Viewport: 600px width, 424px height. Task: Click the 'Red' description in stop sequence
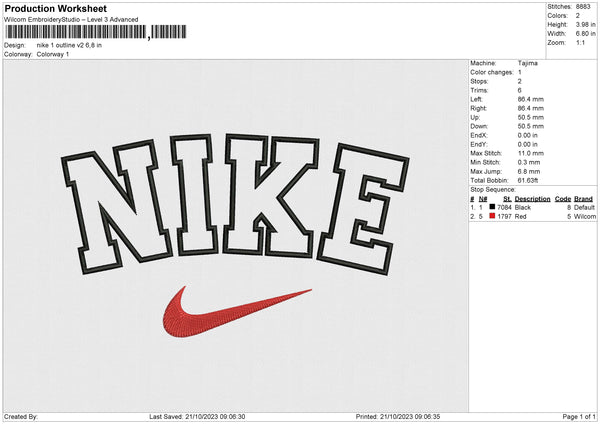click(x=520, y=217)
